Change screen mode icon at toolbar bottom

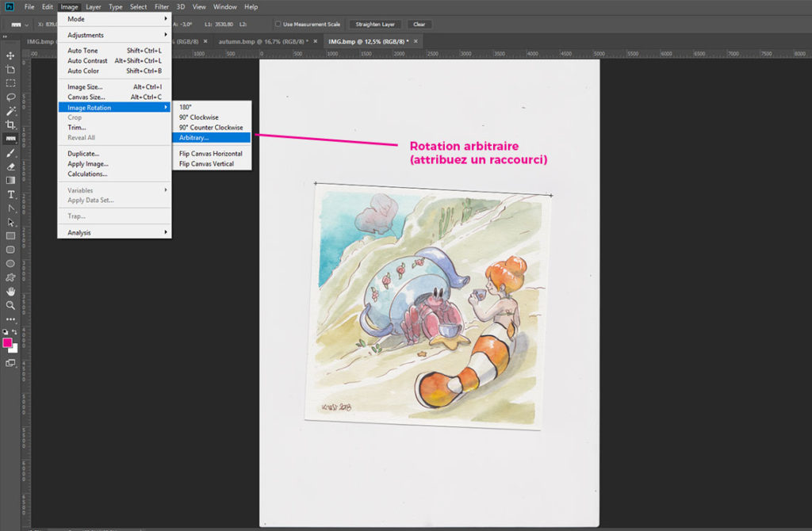(x=10, y=363)
